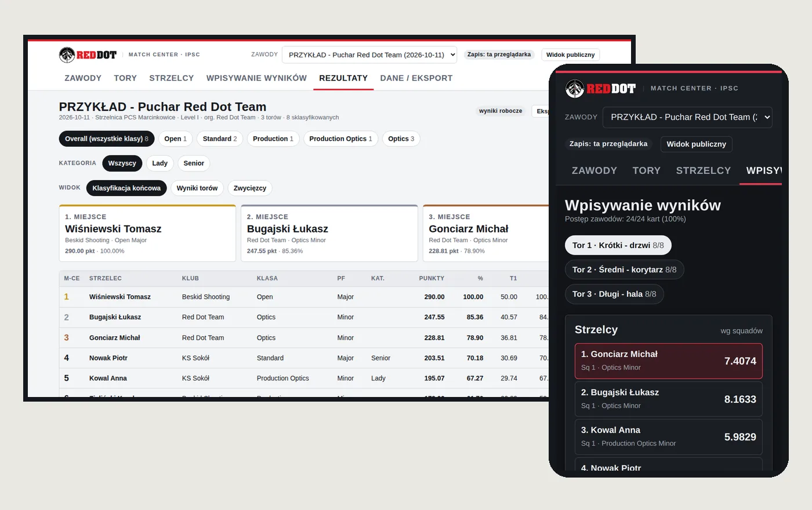Image resolution: width=812 pixels, height=510 pixels.
Task: Open the ZAWODY dropdown in desktop window
Action: [369, 54]
